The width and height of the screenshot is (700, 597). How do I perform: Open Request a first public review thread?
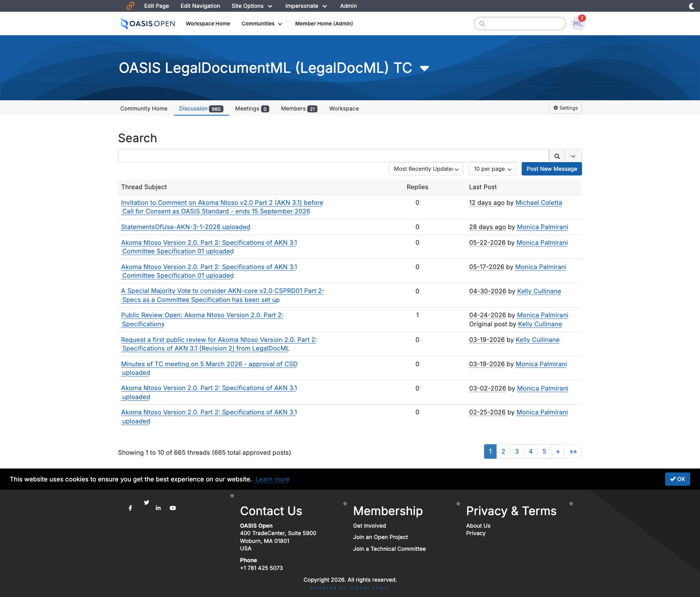point(219,344)
